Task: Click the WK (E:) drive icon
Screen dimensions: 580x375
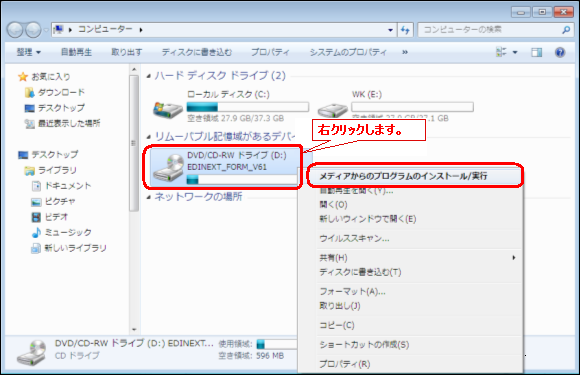Action: tap(333, 110)
